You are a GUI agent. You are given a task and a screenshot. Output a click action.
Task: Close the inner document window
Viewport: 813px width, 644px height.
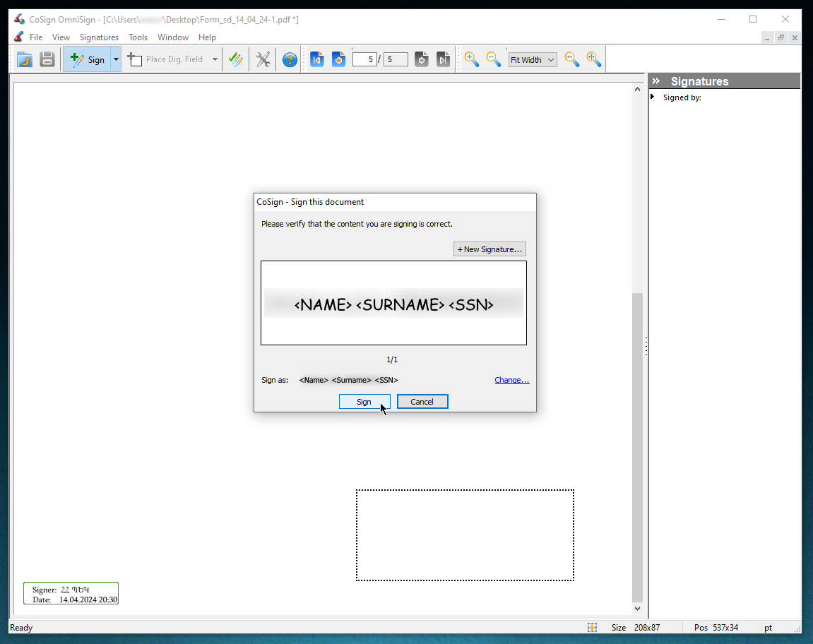(795, 38)
